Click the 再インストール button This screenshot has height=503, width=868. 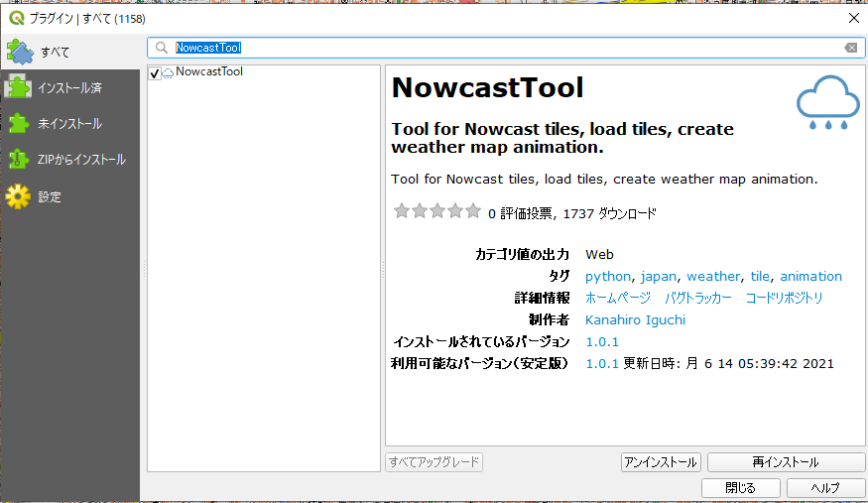tap(786, 462)
